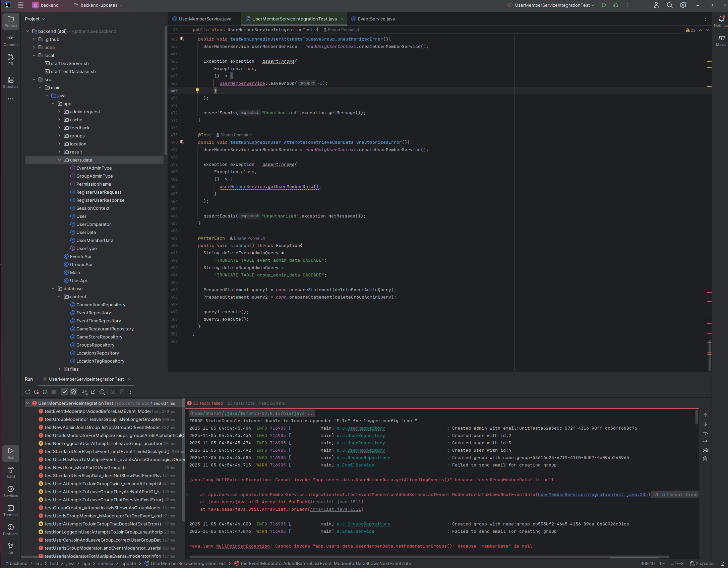Click the Debug bug icon in toolbar

pyautogui.click(x=616, y=5)
